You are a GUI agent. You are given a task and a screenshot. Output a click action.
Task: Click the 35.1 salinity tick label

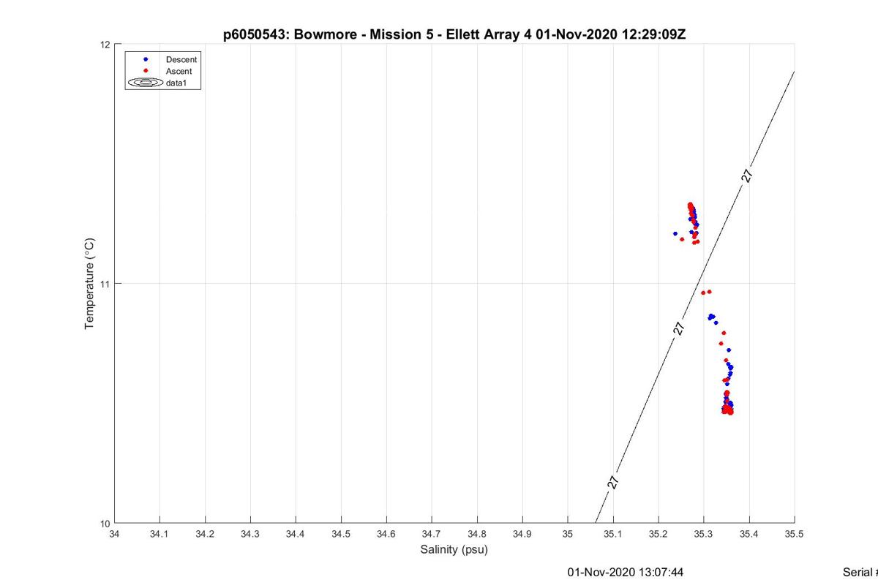pyautogui.click(x=613, y=535)
